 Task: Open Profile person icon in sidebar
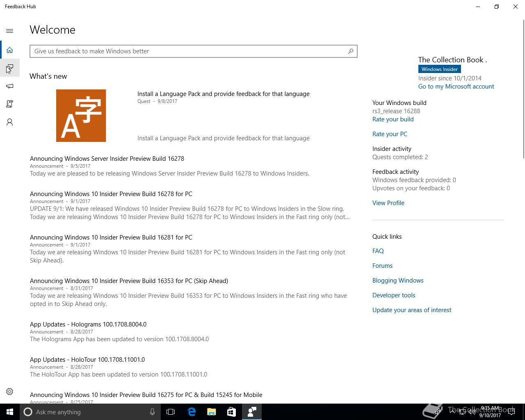[10, 122]
